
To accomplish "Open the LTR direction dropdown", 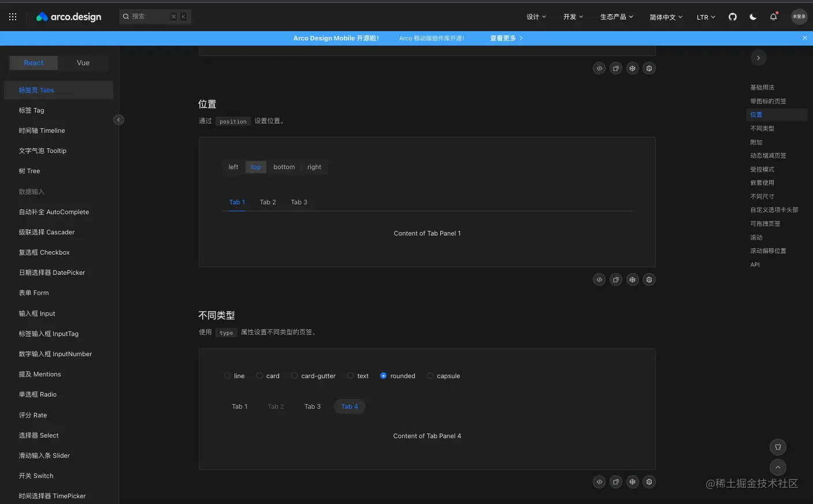I will 706,17.
